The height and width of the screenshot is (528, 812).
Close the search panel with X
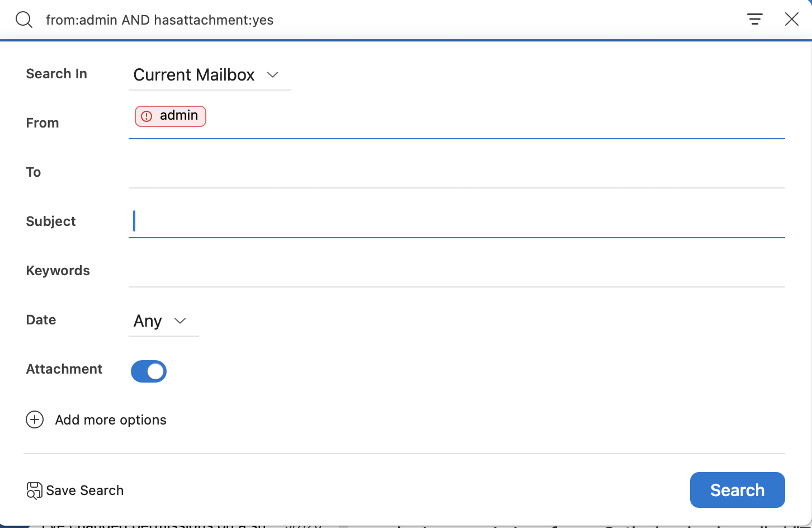point(792,20)
